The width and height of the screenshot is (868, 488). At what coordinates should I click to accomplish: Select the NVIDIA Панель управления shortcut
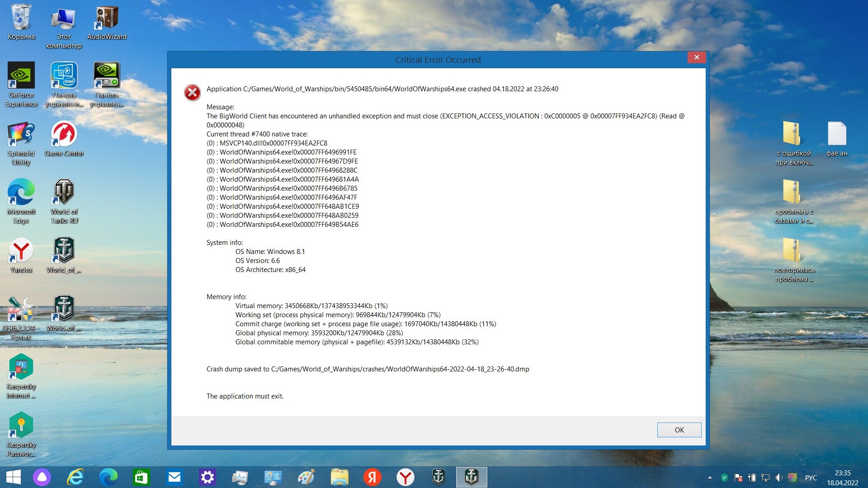107,84
